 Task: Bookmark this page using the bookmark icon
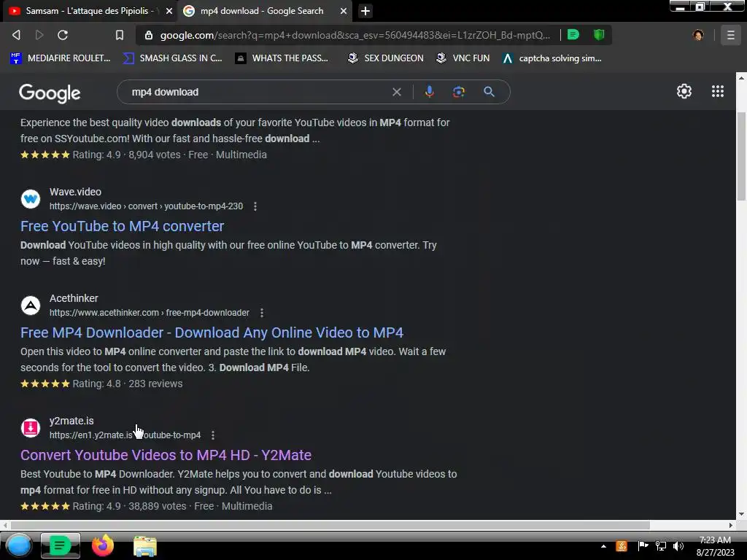point(120,35)
